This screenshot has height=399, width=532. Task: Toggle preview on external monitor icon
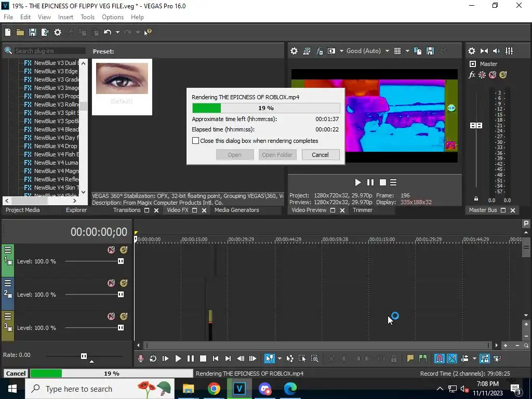307,51
